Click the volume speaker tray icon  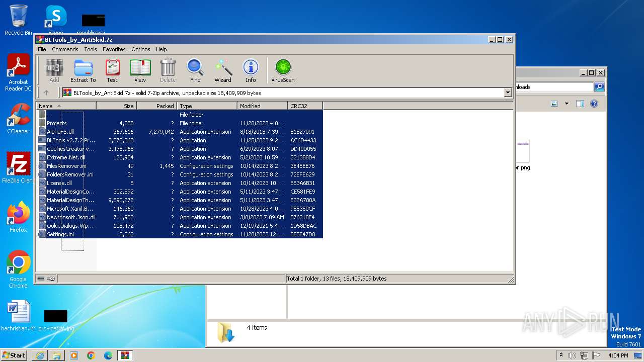(572, 355)
